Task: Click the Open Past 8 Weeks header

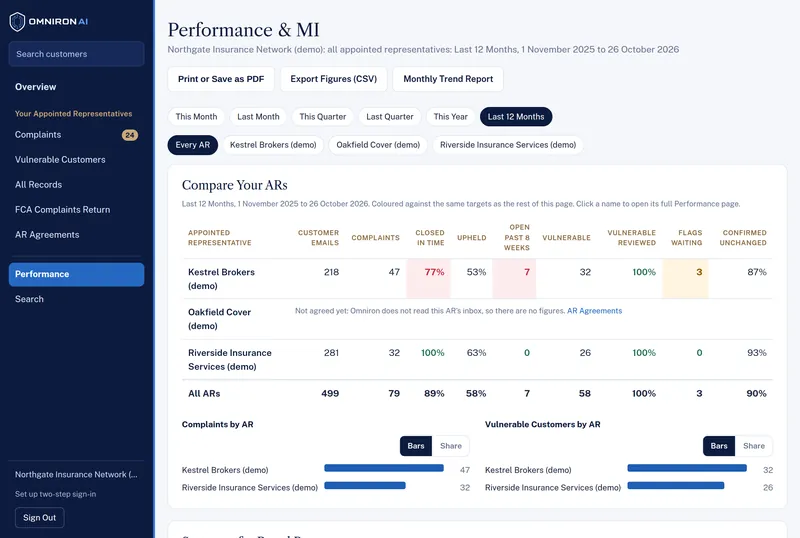Action: click(517, 237)
